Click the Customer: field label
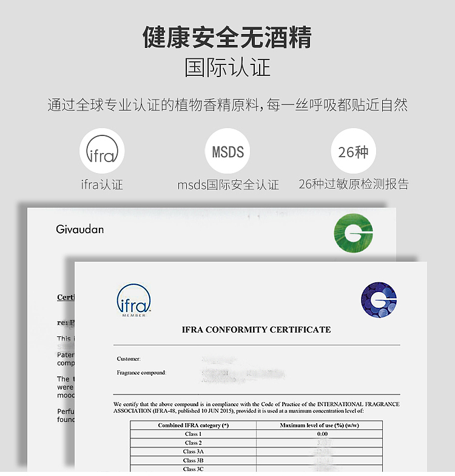 [129, 358]
